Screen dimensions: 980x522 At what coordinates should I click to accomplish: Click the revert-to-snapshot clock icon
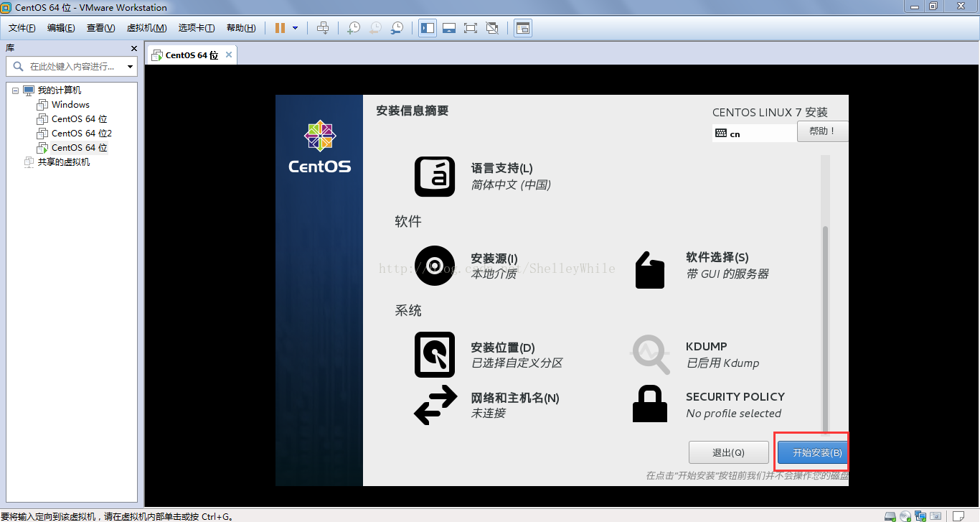(375, 28)
